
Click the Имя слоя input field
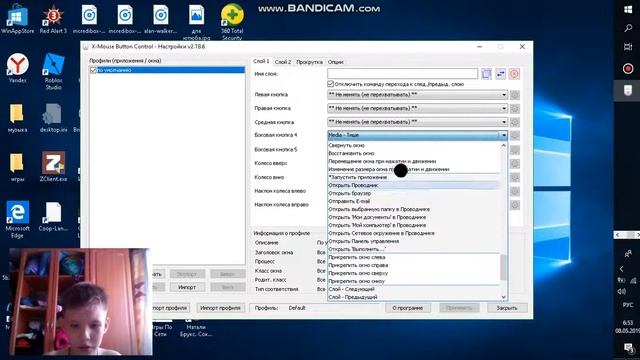coord(402,74)
